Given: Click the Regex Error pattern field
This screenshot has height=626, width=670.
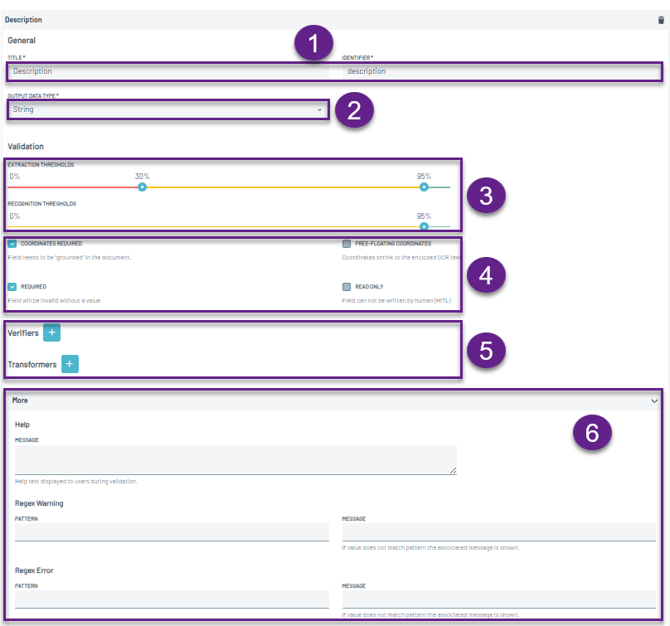Looking at the screenshot, I should coord(171,599).
